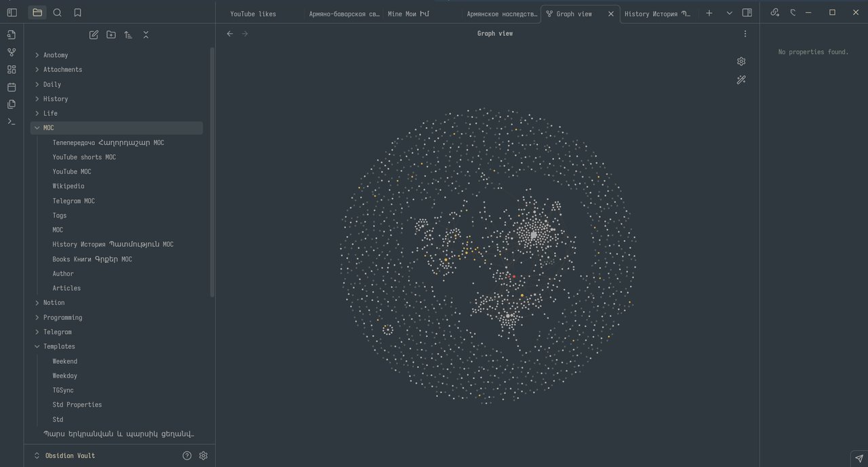
Task: Open the Bookmarks pane icon
Action: point(77,13)
